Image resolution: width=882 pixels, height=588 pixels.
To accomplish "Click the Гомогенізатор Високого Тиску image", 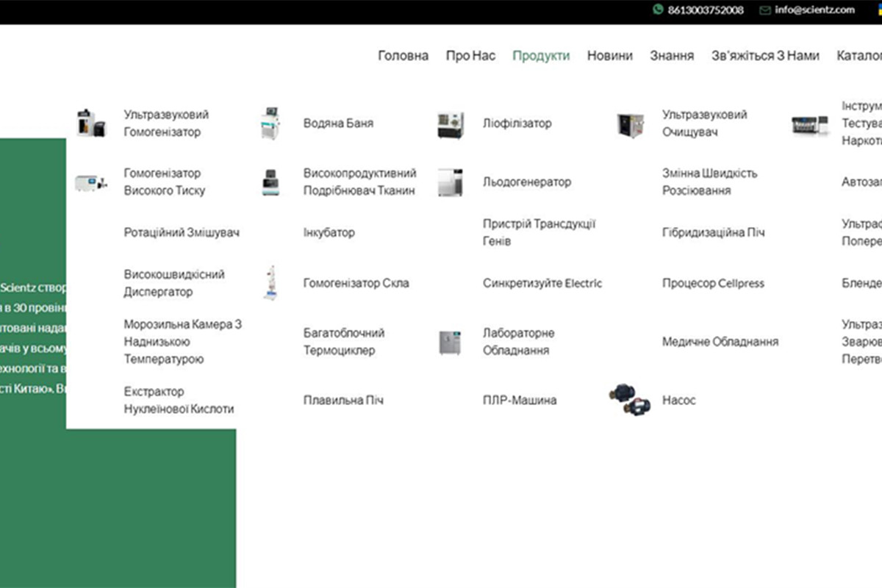I will pos(91,182).
